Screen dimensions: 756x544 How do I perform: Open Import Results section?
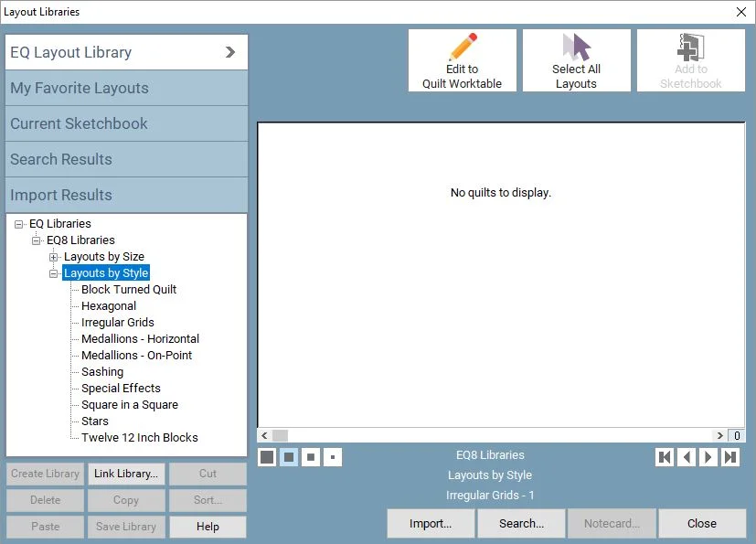tap(126, 195)
